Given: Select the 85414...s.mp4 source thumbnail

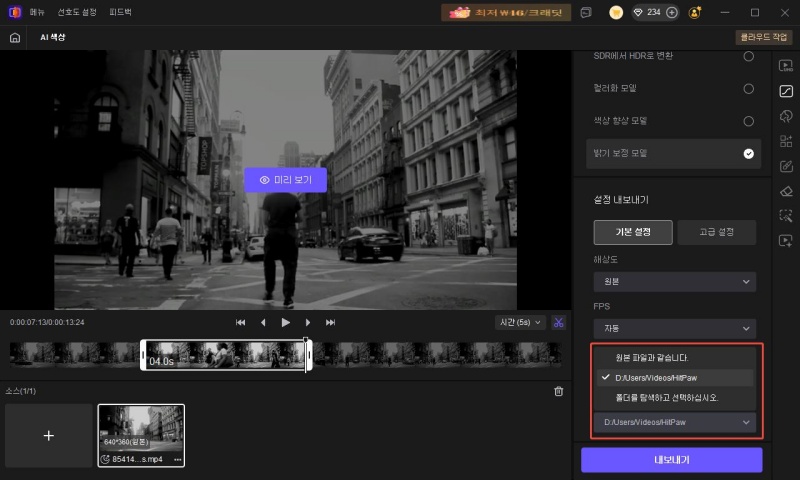Looking at the screenshot, I should [x=141, y=436].
